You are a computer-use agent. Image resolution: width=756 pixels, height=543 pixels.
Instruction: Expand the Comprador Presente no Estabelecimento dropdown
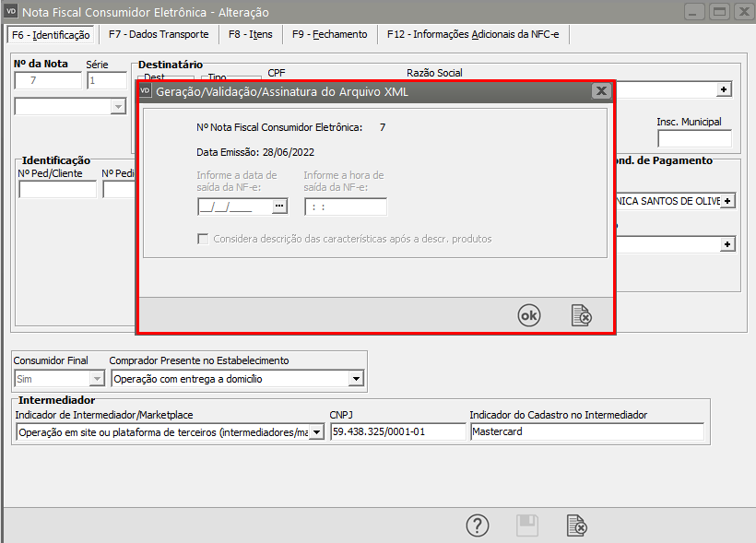[x=356, y=378]
